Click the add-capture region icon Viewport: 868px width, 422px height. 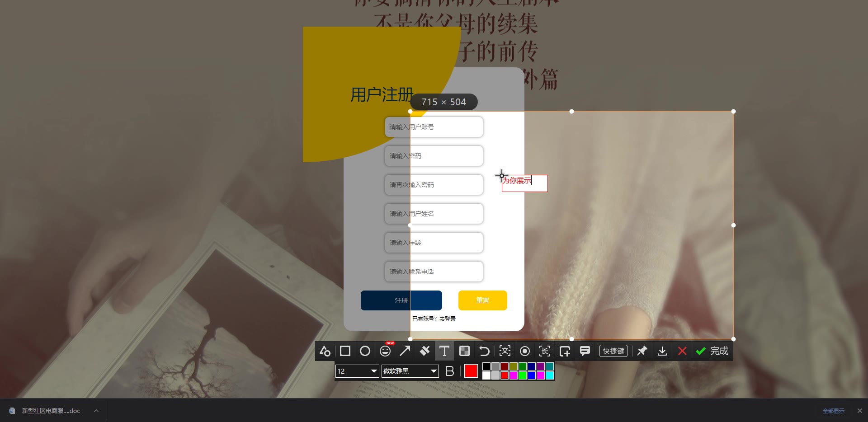pyautogui.click(x=565, y=351)
